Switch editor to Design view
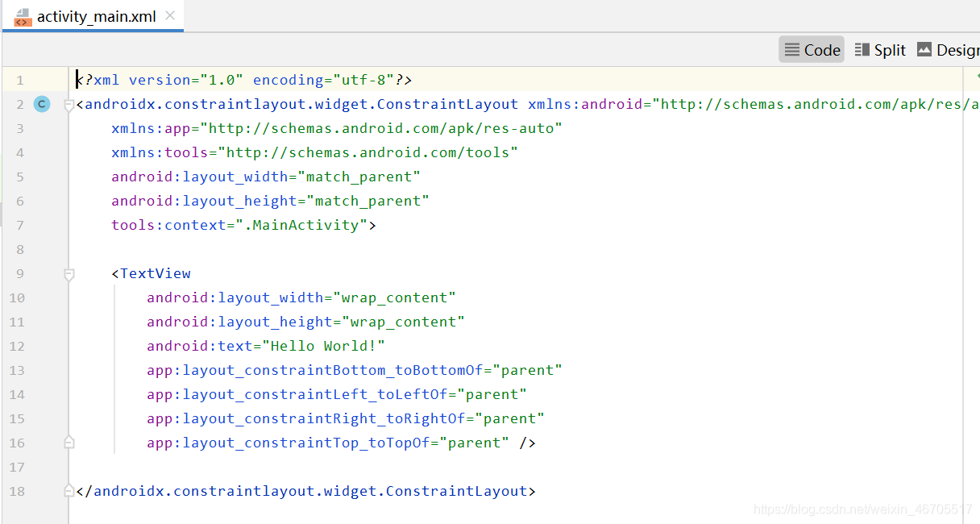 (948, 50)
